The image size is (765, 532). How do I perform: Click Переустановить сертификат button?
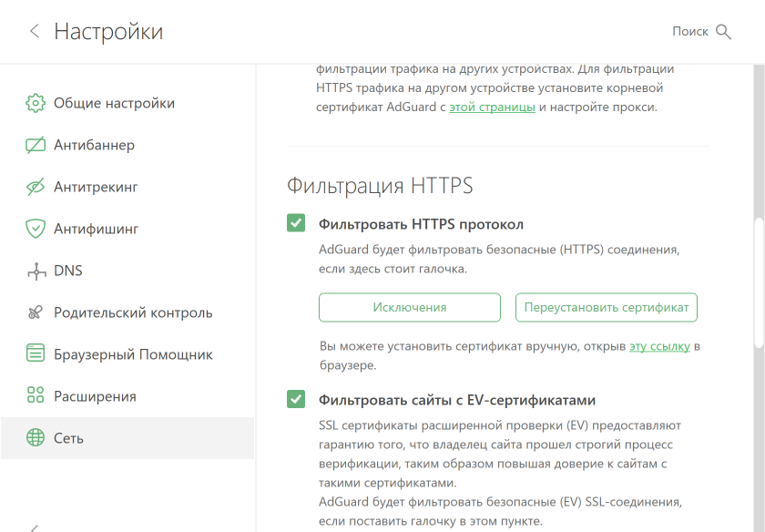pyautogui.click(x=607, y=308)
